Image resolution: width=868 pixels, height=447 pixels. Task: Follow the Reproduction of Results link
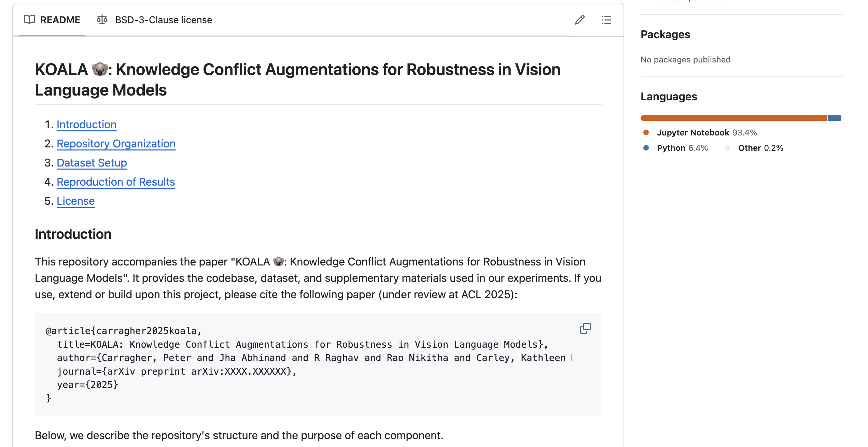click(116, 182)
